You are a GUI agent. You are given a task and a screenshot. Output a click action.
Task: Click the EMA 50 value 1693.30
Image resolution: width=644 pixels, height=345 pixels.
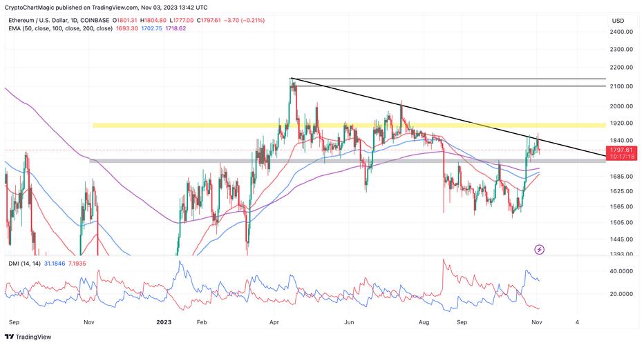[x=126, y=28]
